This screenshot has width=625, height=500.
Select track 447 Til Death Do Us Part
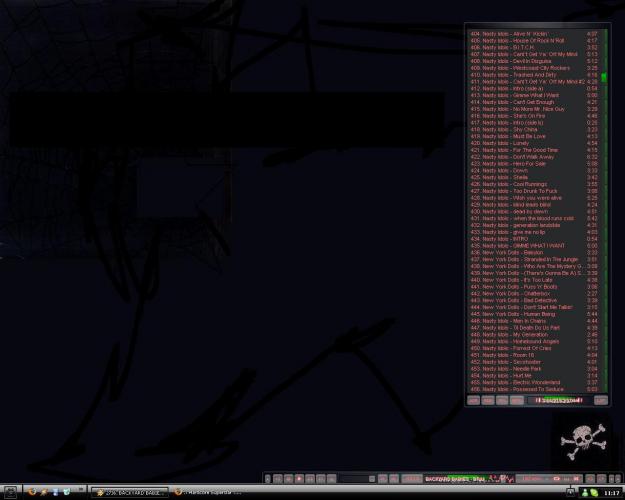[x=533, y=328]
